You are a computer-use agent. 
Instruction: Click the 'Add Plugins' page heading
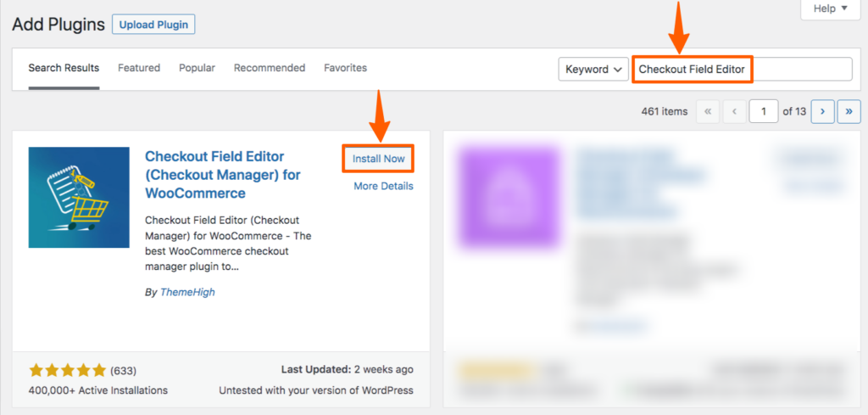58,25
